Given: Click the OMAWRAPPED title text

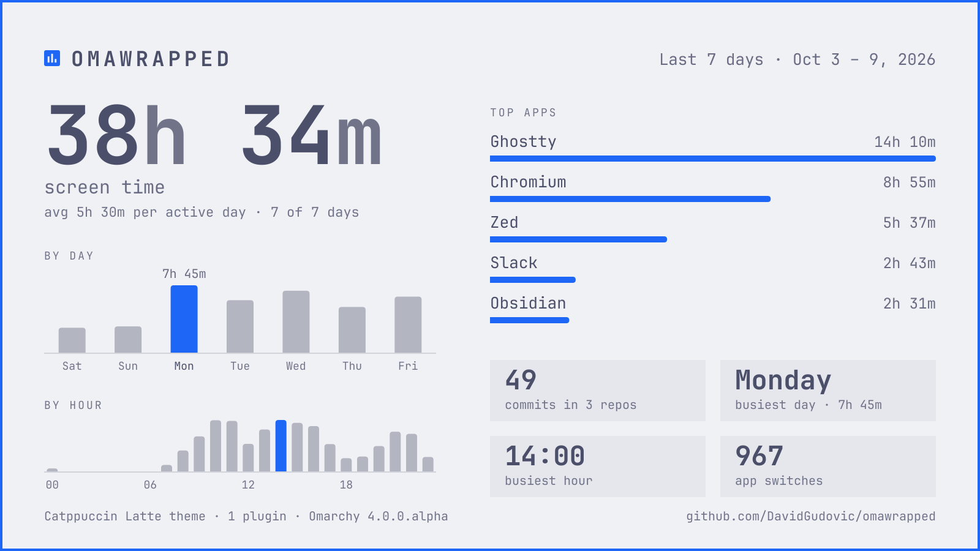Looking at the screenshot, I should (x=151, y=59).
